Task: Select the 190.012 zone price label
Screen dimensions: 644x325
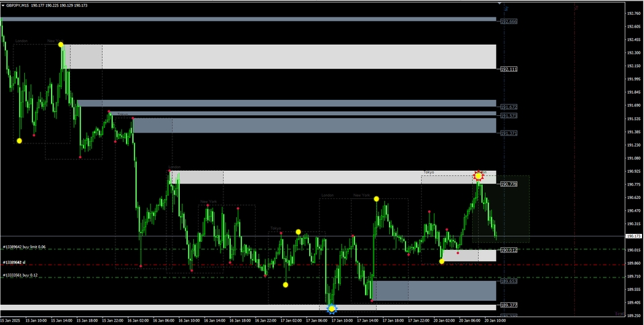Action: tap(508, 250)
